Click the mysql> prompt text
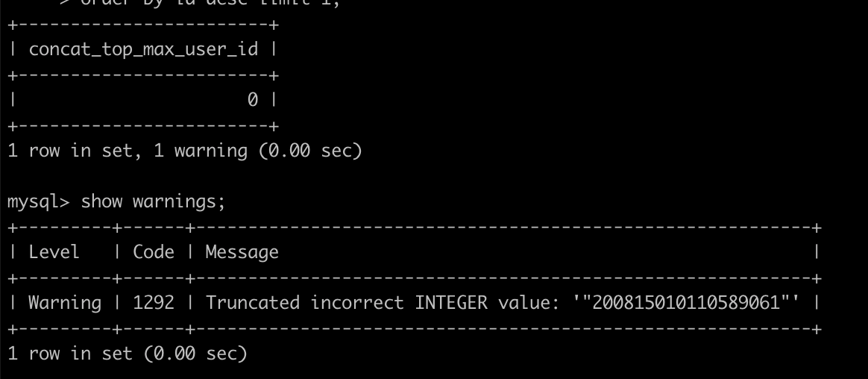This screenshot has width=868, height=379. tap(39, 202)
